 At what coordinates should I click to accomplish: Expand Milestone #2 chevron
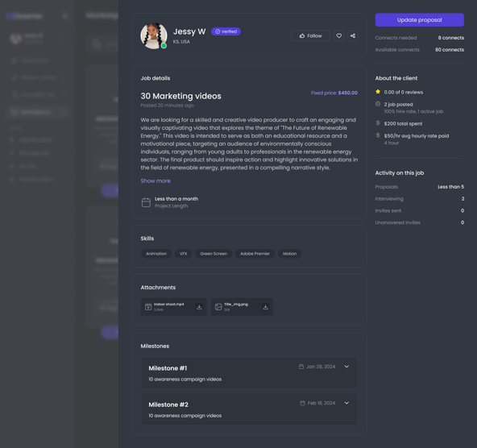point(346,403)
